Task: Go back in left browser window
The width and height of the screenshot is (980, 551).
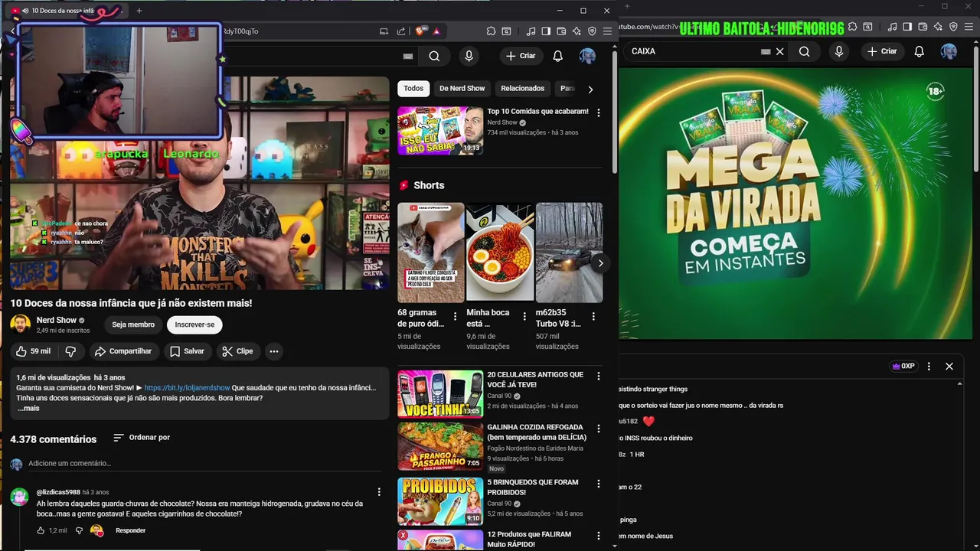Action: [12, 31]
